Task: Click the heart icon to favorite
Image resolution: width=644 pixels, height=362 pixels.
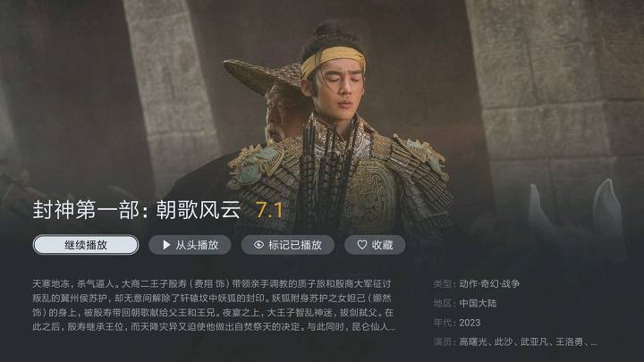Action: point(362,245)
